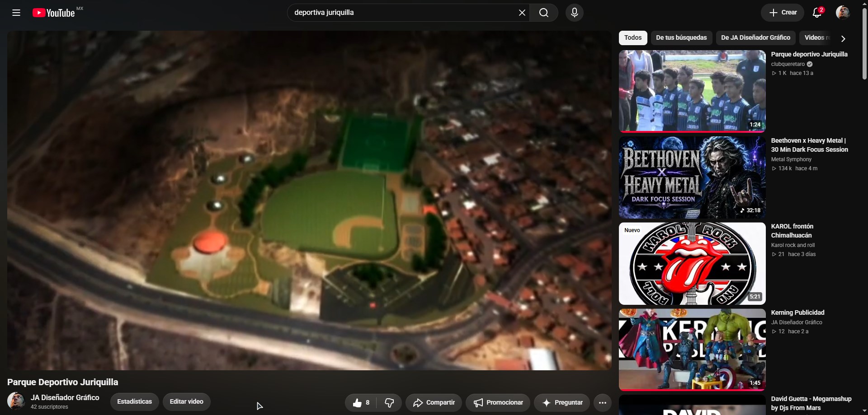Open KAROL frontón Chimalhuacán title link
The image size is (868, 415).
point(792,231)
